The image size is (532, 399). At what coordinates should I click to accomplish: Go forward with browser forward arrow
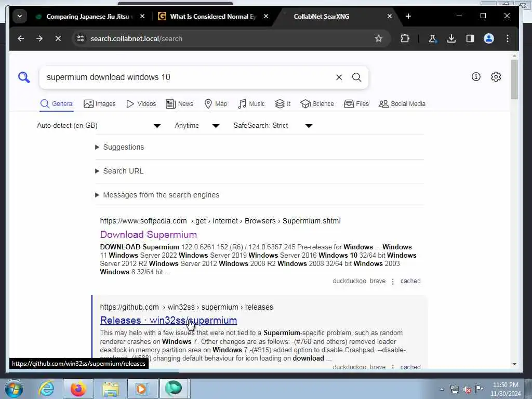click(39, 38)
